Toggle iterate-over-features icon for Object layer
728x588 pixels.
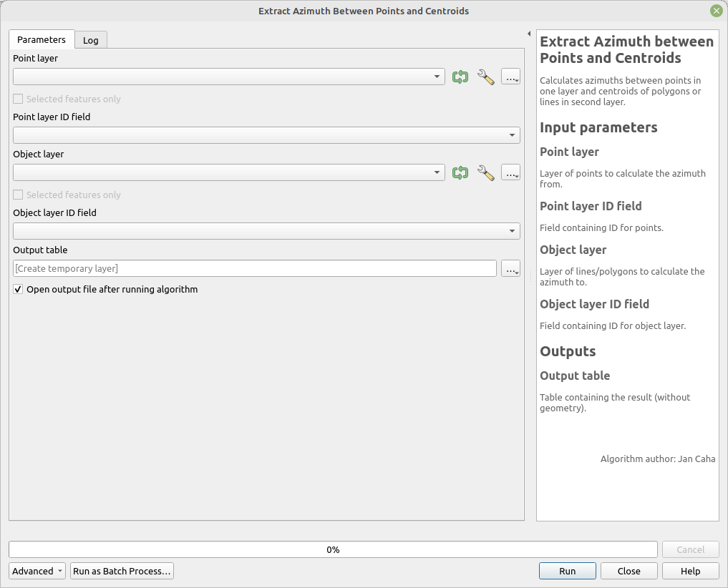[x=460, y=173]
